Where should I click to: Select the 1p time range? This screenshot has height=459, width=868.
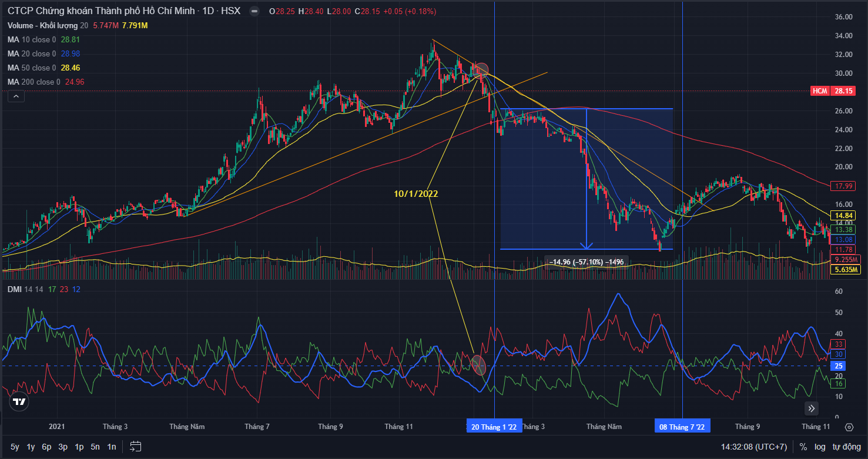79,447
